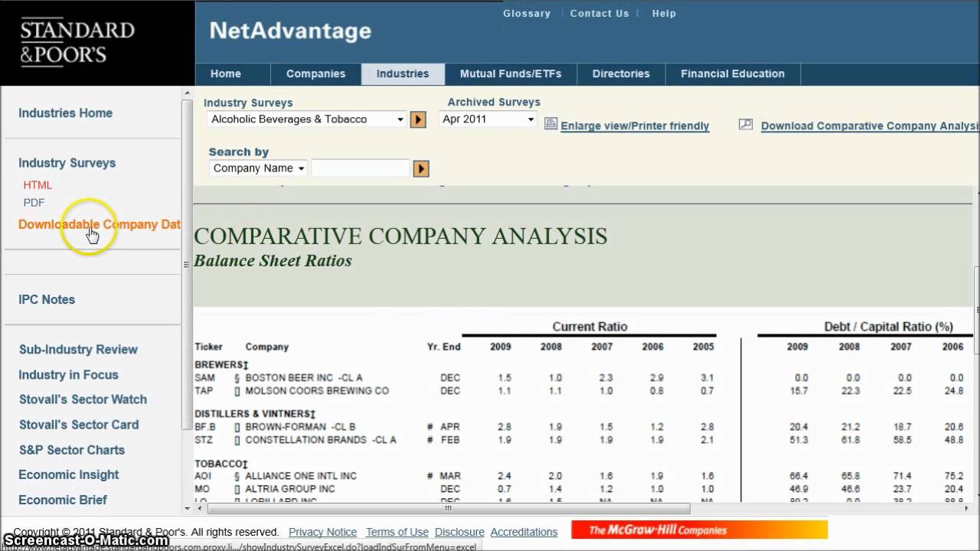Image resolution: width=980 pixels, height=551 pixels.
Task: Switch to the Companies tab
Action: (315, 74)
